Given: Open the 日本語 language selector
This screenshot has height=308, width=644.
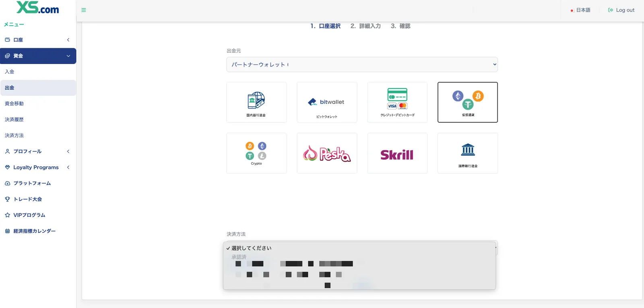Looking at the screenshot, I should point(580,10).
